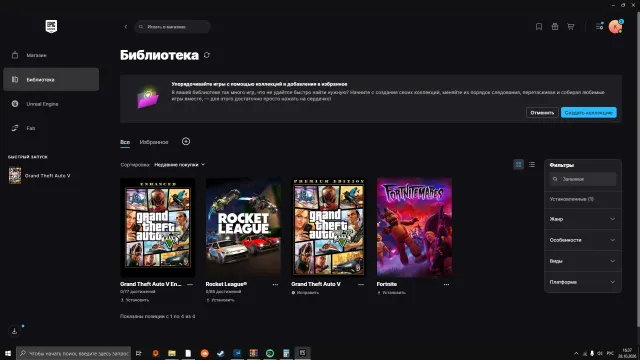
Task: Open the WinRAR taskbar icon
Action: 253,353
